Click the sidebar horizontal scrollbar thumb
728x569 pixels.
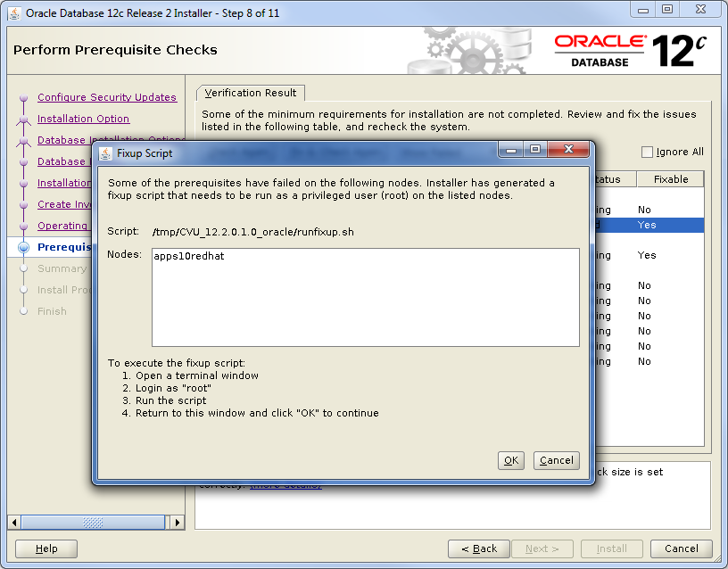pyautogui.click(x=93, y=523)
